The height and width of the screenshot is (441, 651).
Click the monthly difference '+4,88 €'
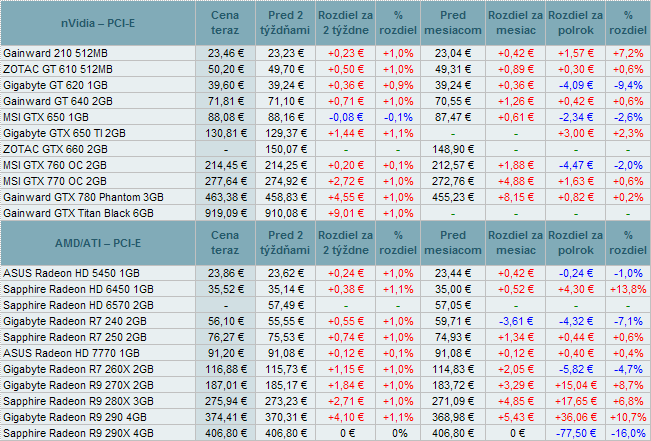click(516, 181)
